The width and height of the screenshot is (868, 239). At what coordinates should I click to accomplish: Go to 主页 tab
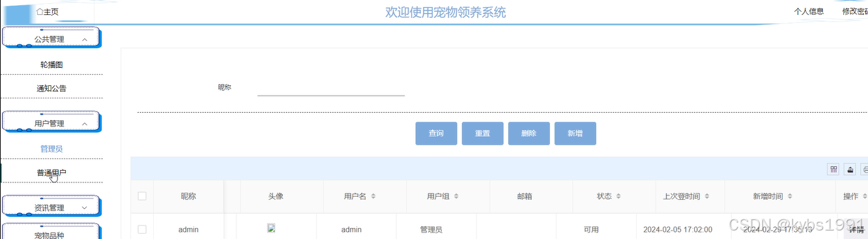[x=48, y=12]
